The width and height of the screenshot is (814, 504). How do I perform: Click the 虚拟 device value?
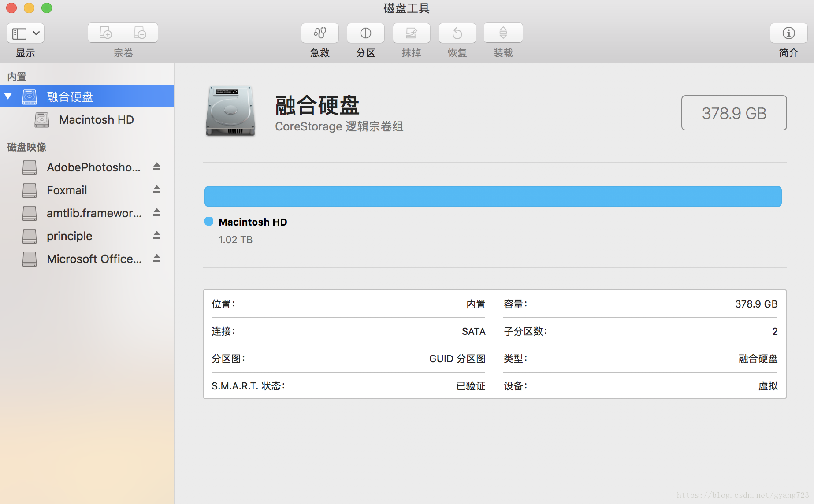click(x=768, y=386)
